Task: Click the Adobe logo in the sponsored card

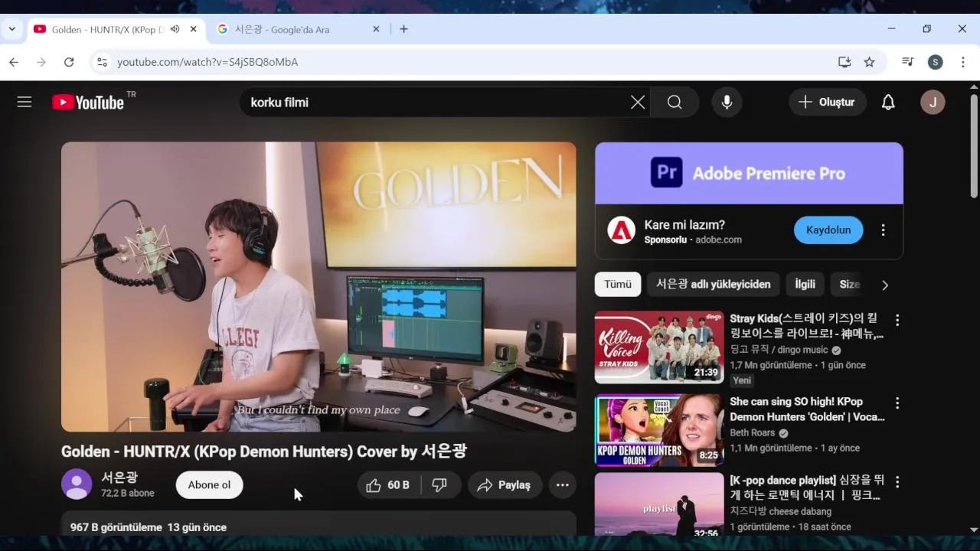Action: 621,230
